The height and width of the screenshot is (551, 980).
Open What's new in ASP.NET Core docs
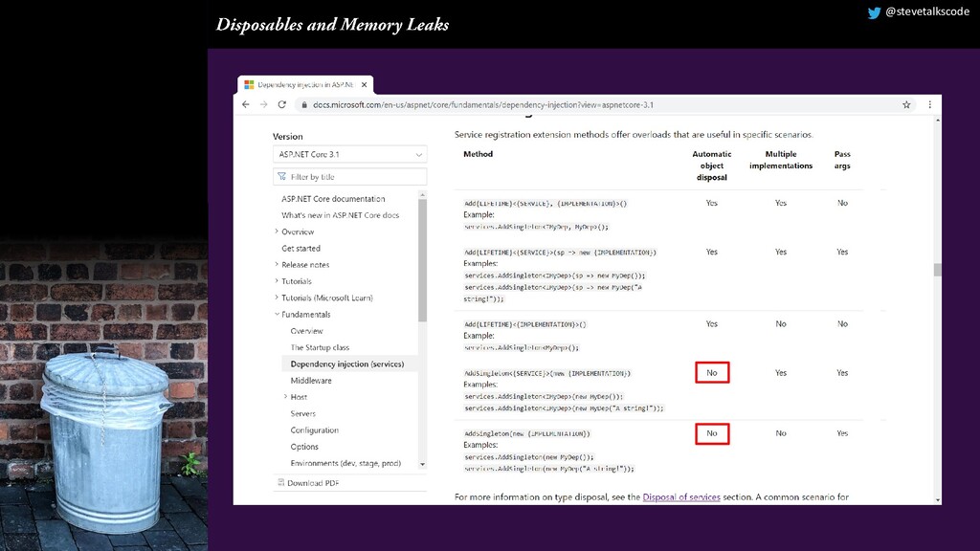(340, 215)
